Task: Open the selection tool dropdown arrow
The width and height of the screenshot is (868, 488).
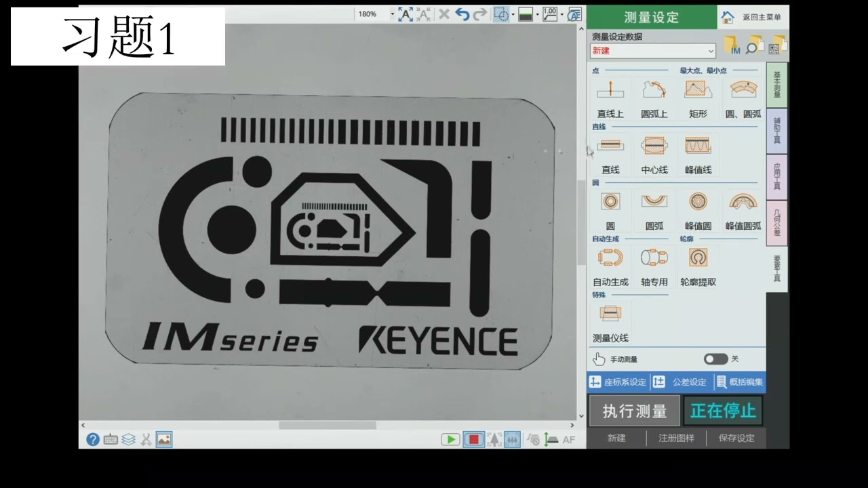Action: pos(513,14)
